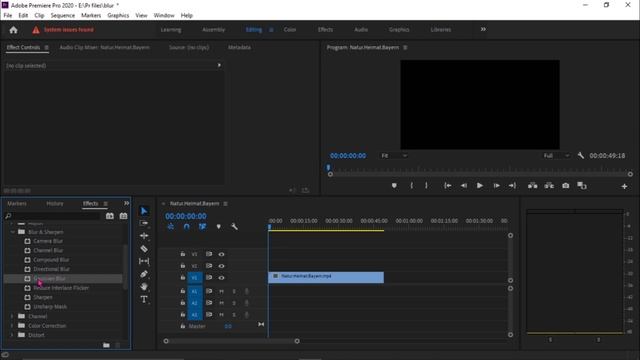The image size is (640, 360).
Task: Toggle V3 track output eye
Action: 221,254
